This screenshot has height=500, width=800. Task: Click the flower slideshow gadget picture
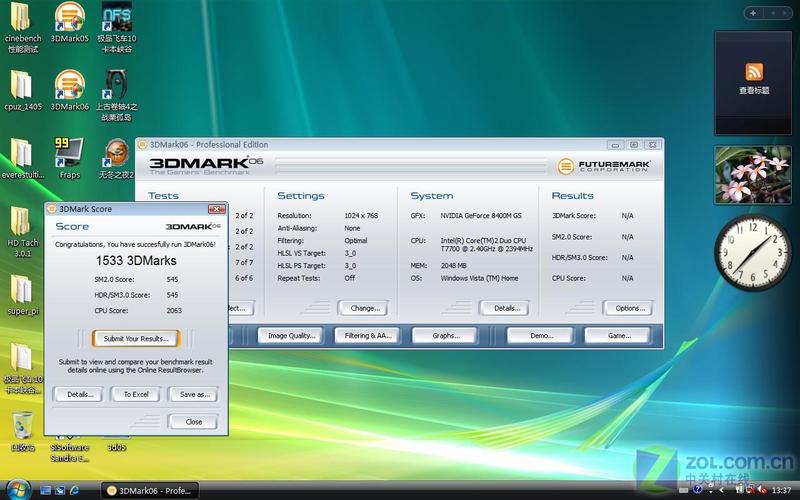click(753, 174)
